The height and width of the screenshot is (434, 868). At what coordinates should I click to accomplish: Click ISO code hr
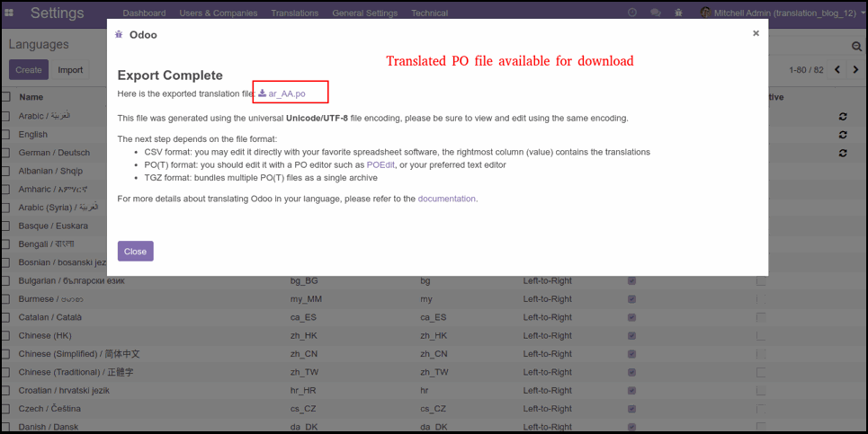424,390
